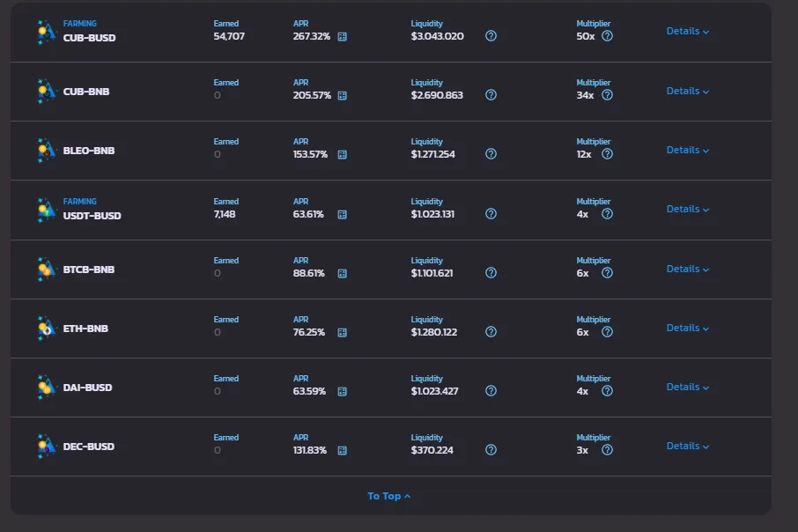Show liquidity help for USDT-BUSD

[x=491, y=214]
